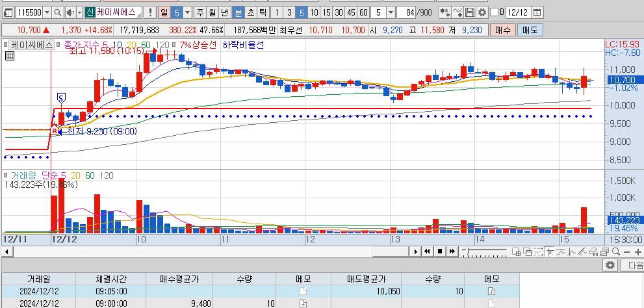
Task: Click the add candle indicator icon
Action: pyautogui.click(x=444, y=12)
